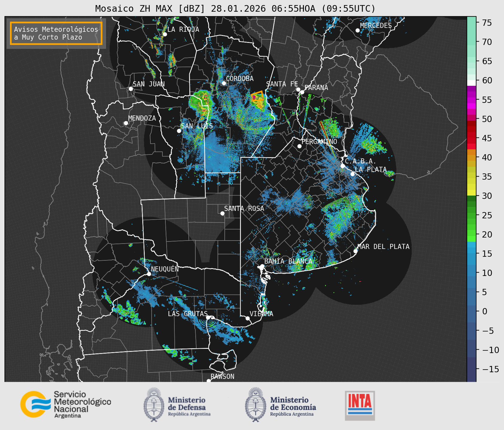This screenshot has width=504, height=430.
Task: Click the La Rioja city label
Action: click(183, 29)
